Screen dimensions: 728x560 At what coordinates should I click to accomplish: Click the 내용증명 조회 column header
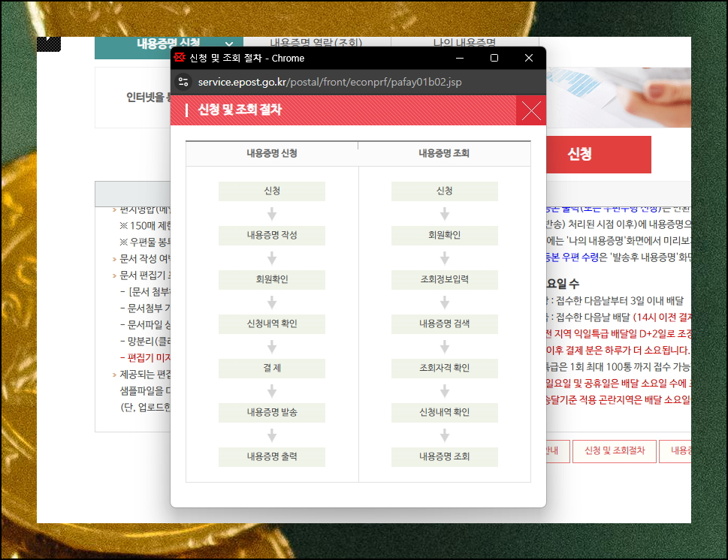tap(444, 154)
